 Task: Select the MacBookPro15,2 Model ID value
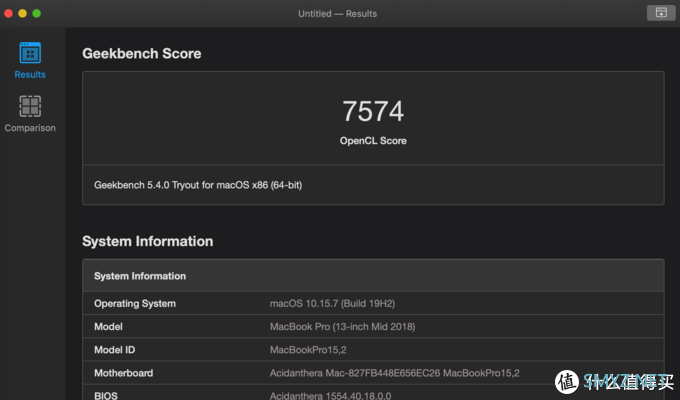coord(308,350)
